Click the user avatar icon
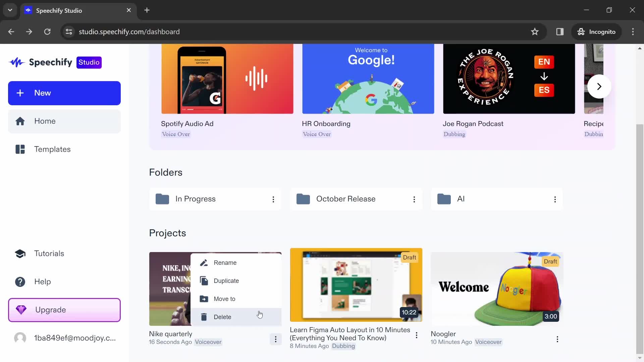This screenshot has height=362, width=644. click(x=20, y=338)
